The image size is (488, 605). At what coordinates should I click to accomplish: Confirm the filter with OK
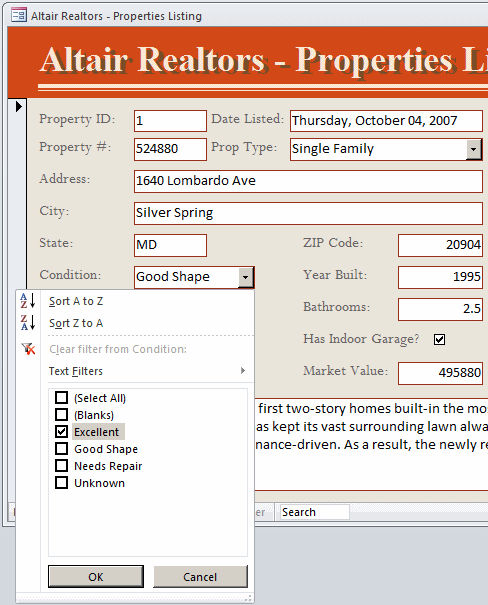point(96,577)
